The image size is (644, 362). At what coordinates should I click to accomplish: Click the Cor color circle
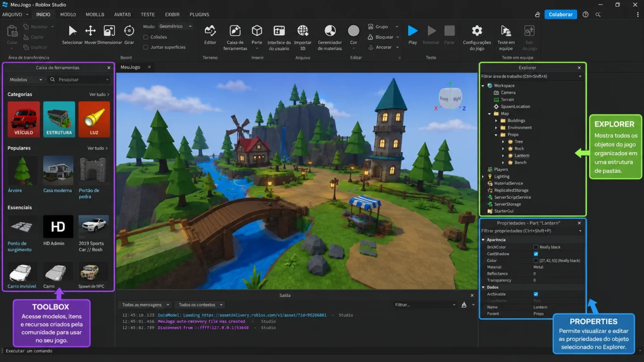tap(353, 31)
